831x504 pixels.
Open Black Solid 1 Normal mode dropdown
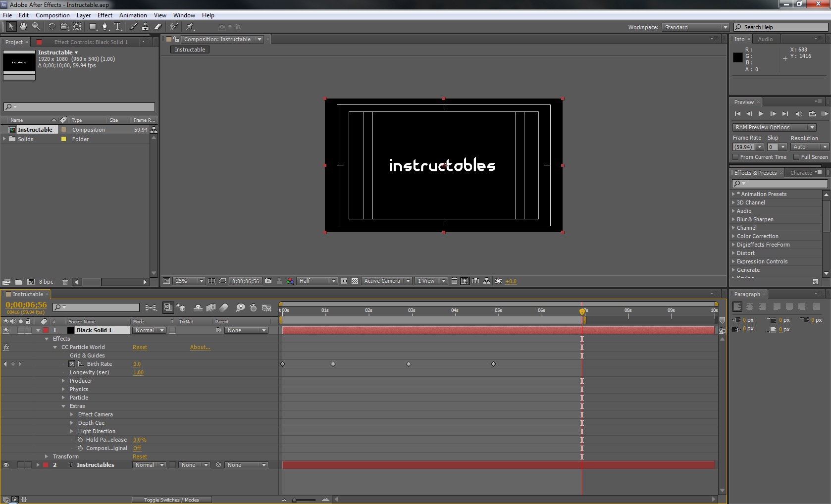(149, 330)
